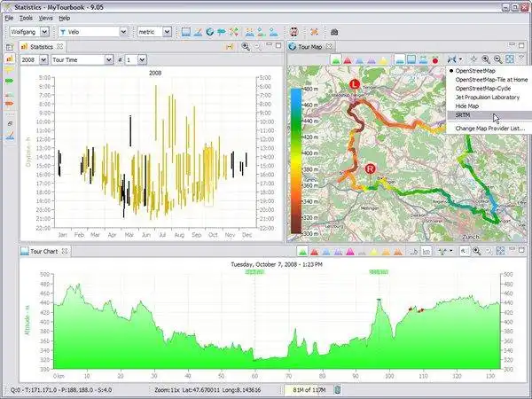Open the Help menu
Image resolution: width=532 pixels, height=399 pixels.
65,18
